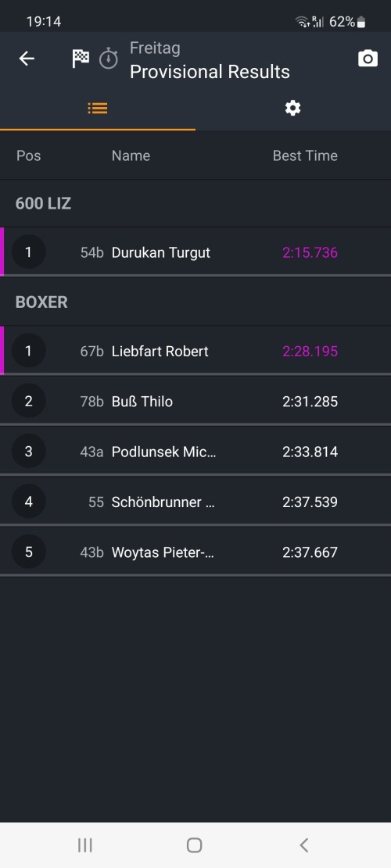Select the Woytas Pieter row

pyautogui.click(x=195, y=552)
